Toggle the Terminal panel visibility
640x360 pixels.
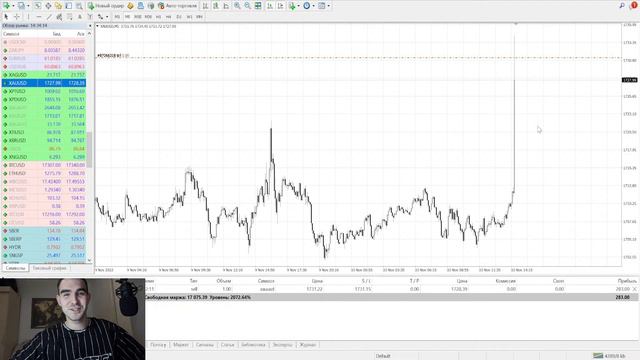click(68, 6)
